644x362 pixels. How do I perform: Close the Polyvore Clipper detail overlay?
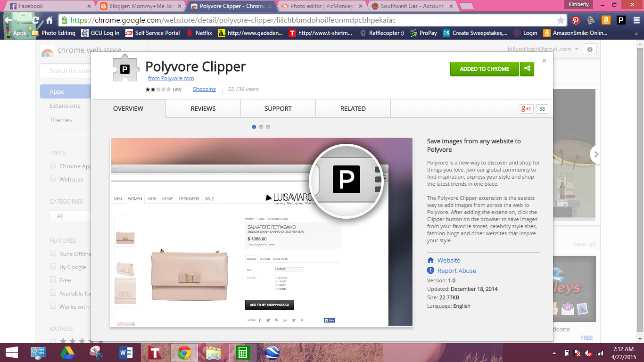(x=544, y=60)
